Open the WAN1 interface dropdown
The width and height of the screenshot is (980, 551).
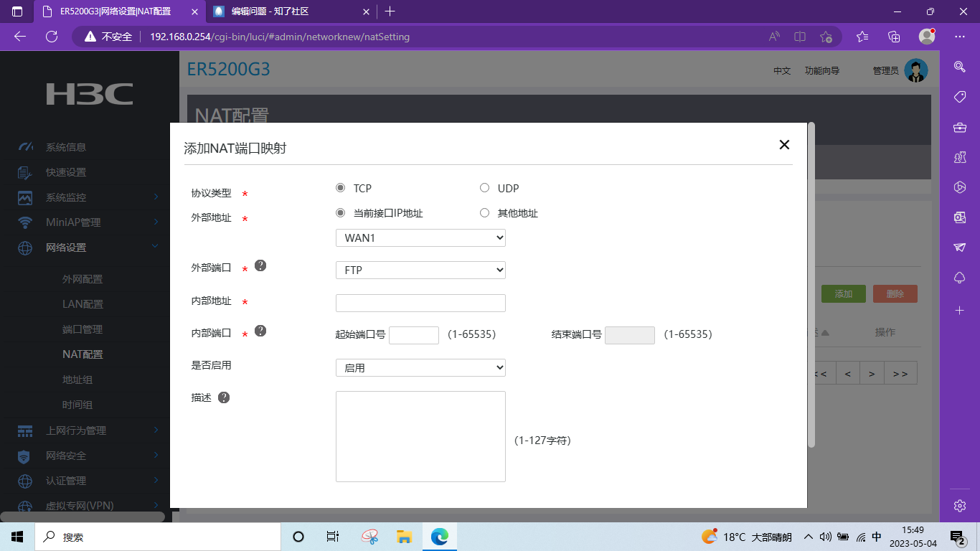click(420, 238)
